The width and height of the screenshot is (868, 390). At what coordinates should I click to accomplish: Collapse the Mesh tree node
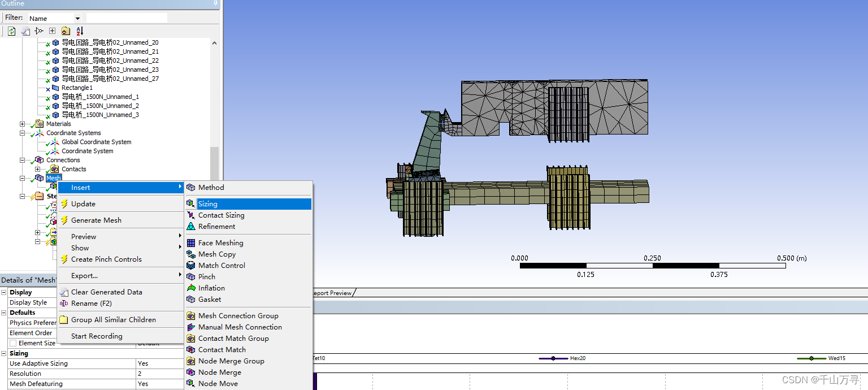(x=23, y=178)
